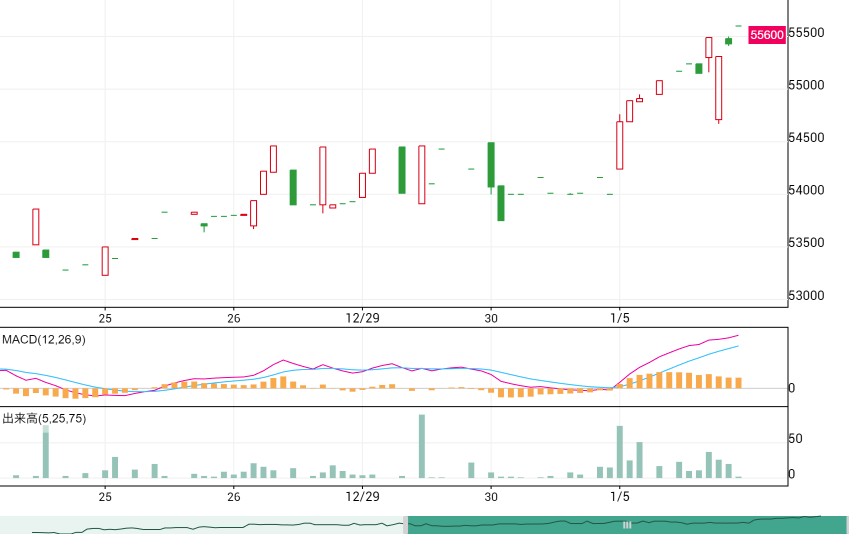This screenshot has width=865, height=554.
Task: Click the 54000 price axis label
Action: [x=807, y=190]
